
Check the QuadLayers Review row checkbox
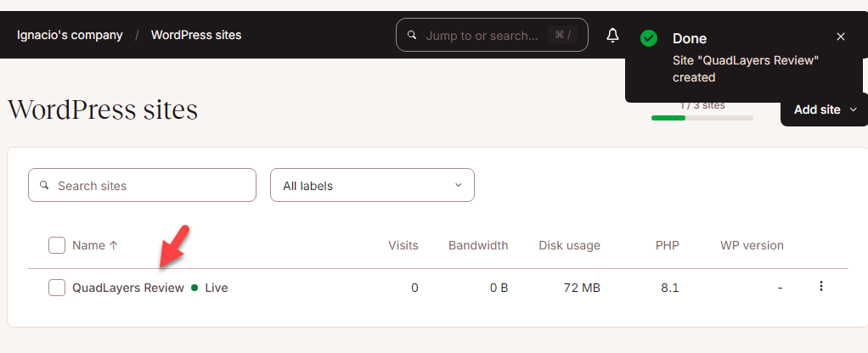[x=57, y=288]
